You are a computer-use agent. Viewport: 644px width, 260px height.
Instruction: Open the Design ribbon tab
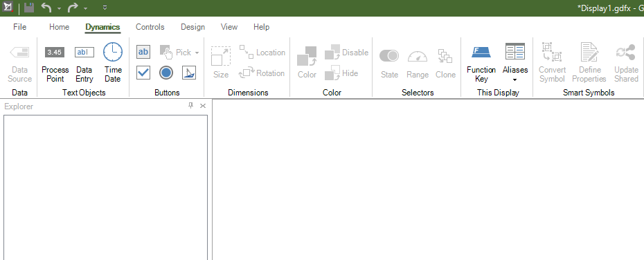193,27
